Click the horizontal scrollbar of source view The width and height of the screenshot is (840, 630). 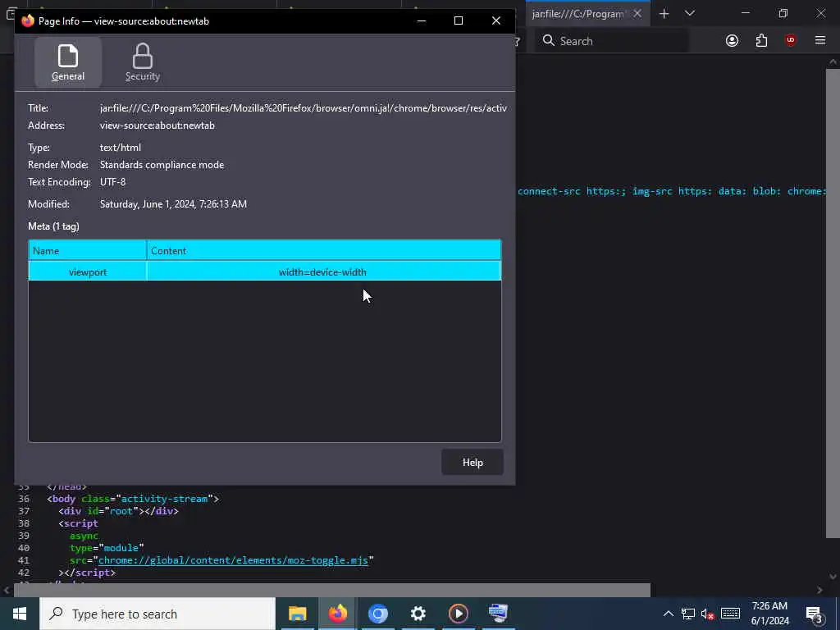(x=331, y=590)
